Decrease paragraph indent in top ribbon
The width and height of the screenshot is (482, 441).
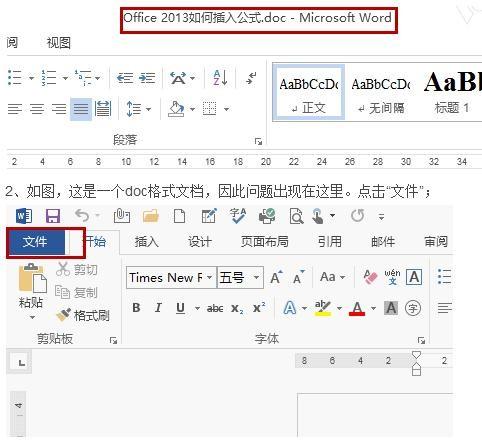pyautogui.click(x=125, y=78)
